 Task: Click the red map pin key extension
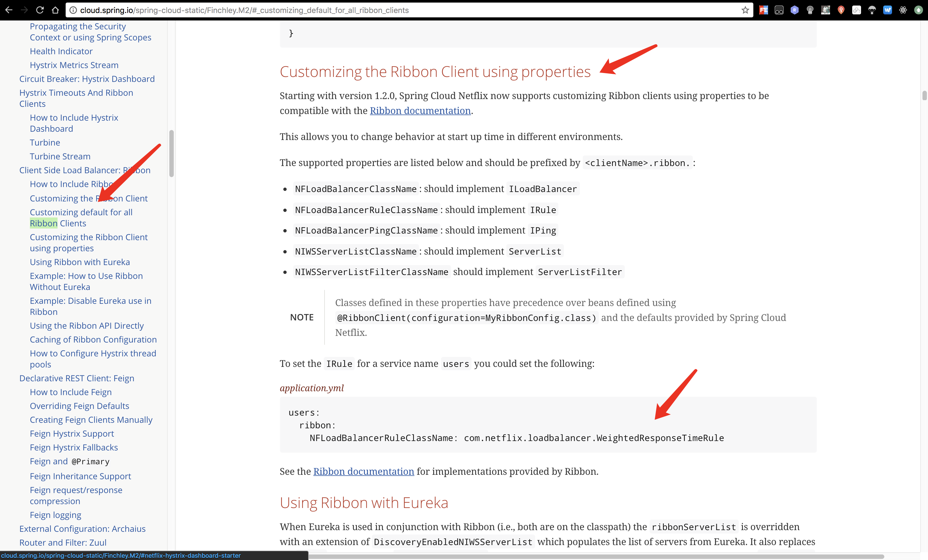(841, 10)
